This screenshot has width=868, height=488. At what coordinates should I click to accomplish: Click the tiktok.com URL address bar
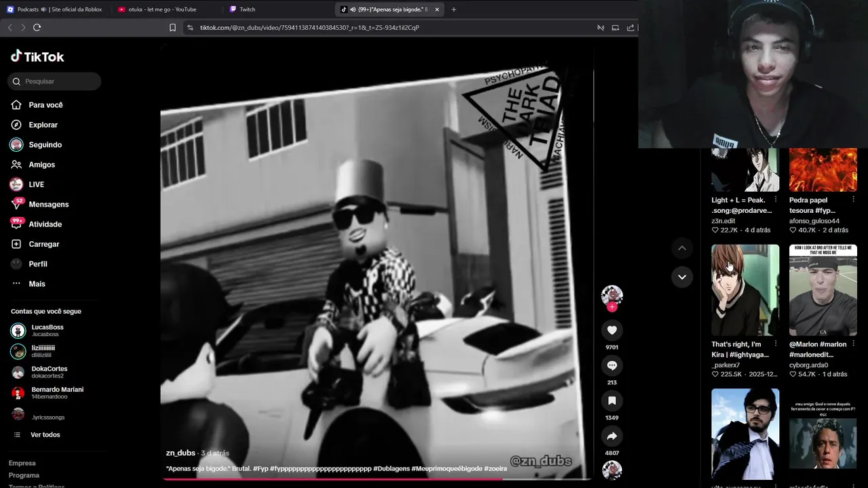point(309,28)
